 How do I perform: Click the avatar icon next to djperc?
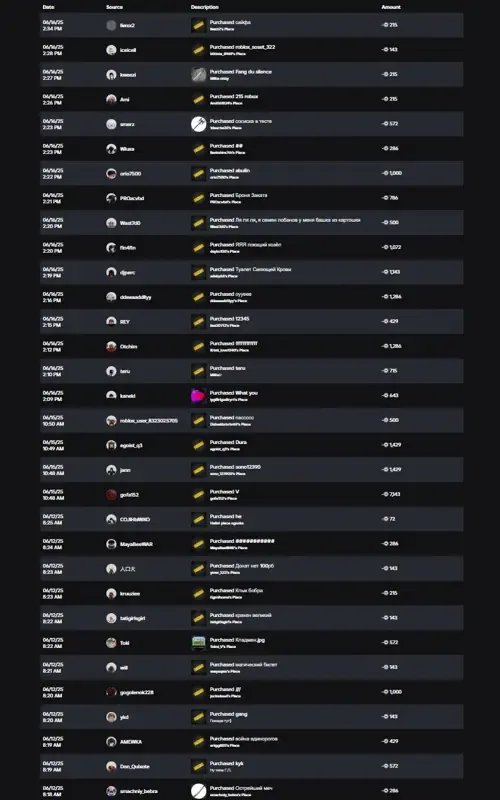click(111, 272)
